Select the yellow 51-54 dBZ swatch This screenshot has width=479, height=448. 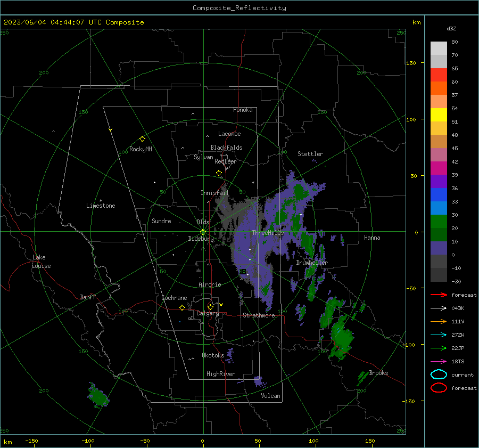point(439,115)
